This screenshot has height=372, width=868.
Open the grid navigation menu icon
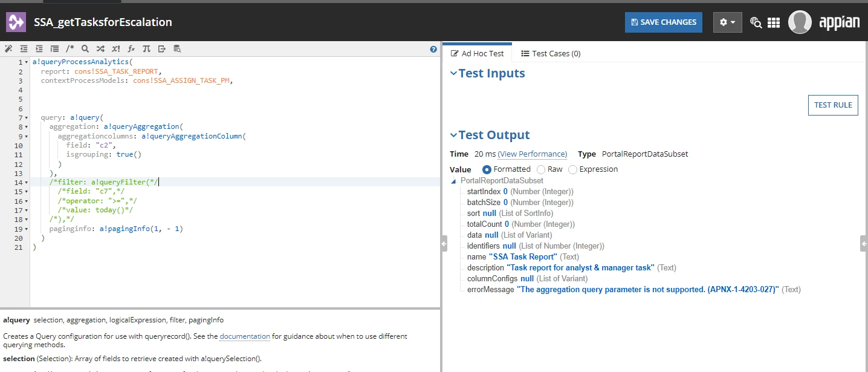coord(774,22)
